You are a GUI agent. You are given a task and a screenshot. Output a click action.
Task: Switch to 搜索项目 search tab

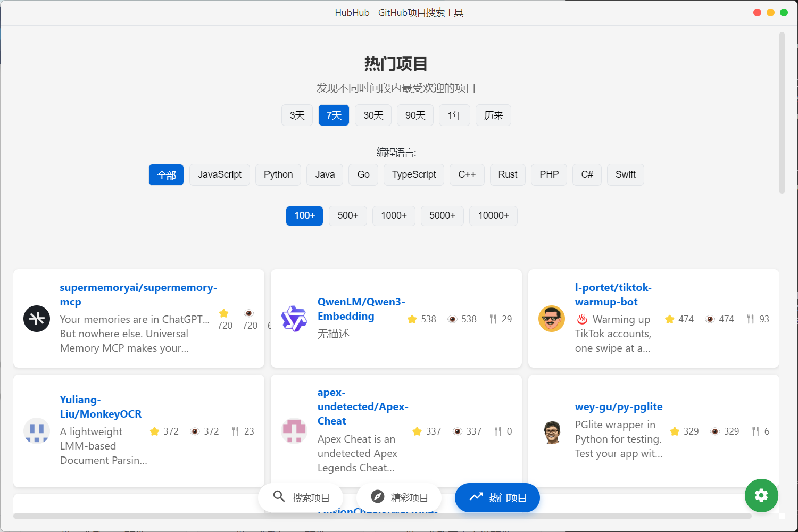(x=301, y=497)
